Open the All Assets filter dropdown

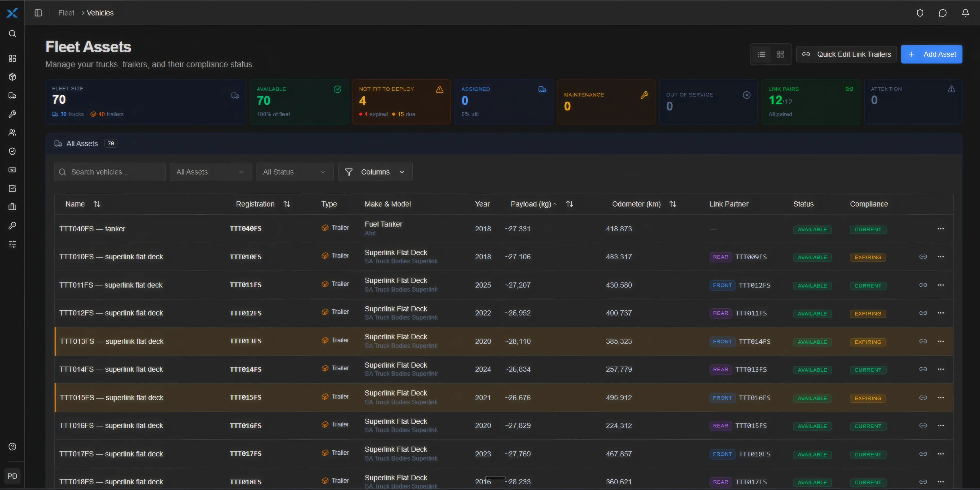211,172
